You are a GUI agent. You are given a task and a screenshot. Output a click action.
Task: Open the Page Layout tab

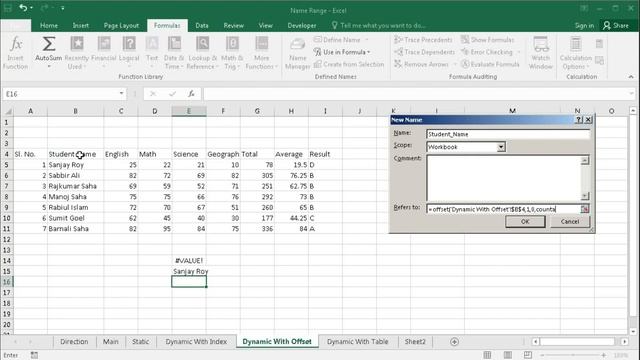point(121,25)
